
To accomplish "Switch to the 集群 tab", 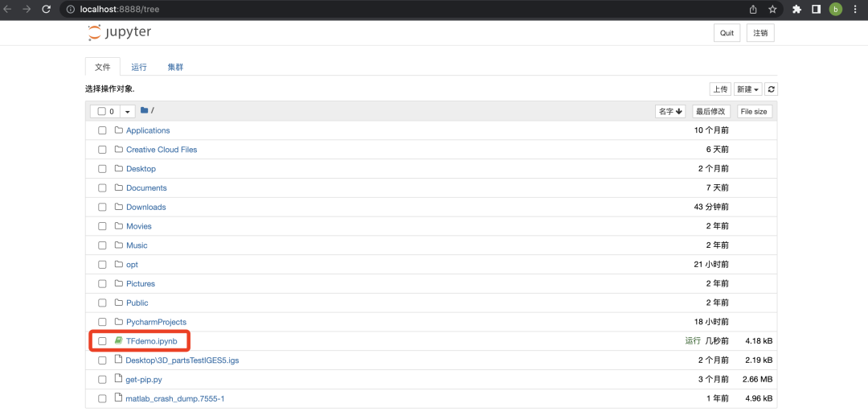I will click(175, 67).
